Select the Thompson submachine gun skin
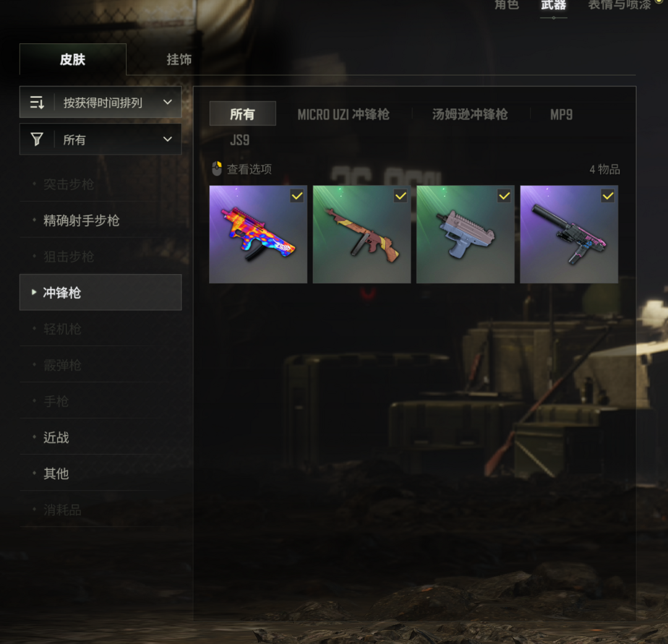The width and height of the screenshot is (668, 644). click(362, 234)
